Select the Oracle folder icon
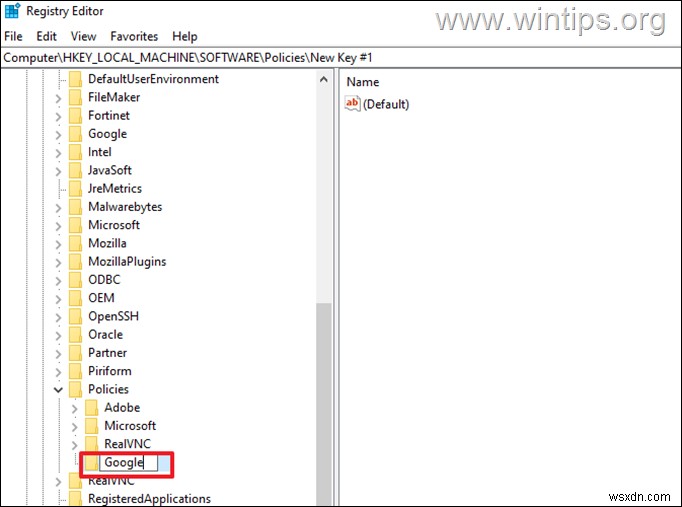This screenshot has height=507, width=682. click(x=75, y=335)
